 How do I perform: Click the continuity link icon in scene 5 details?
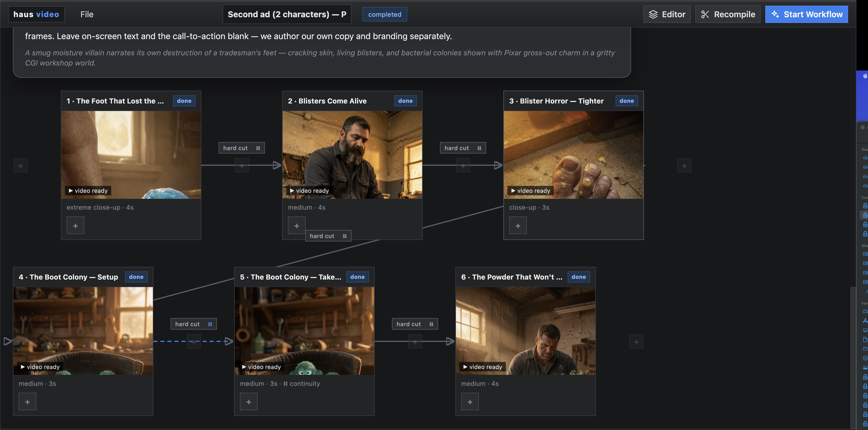point(285,384)
